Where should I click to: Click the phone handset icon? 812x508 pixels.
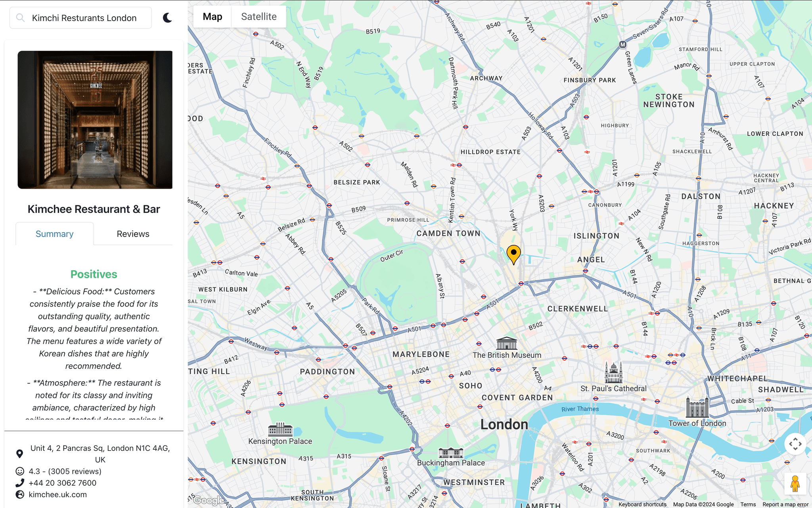tap(19, 483)
